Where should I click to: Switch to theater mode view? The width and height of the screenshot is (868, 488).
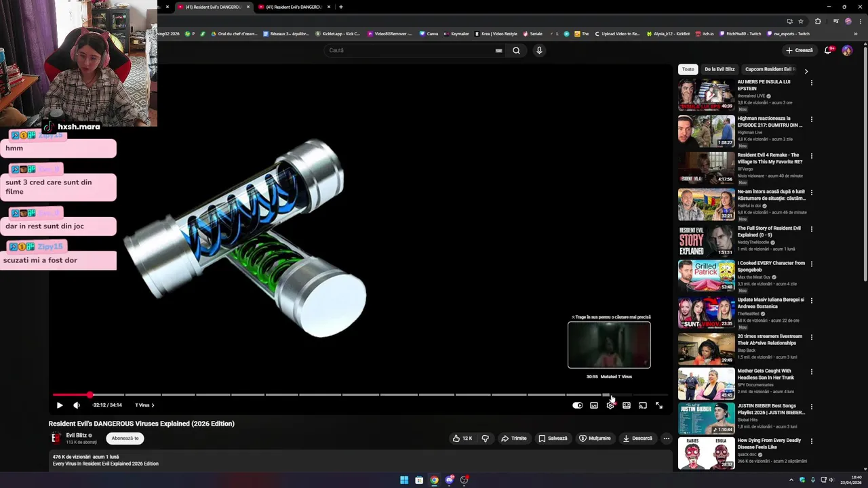pyautogui.click(x=627, y=405)
